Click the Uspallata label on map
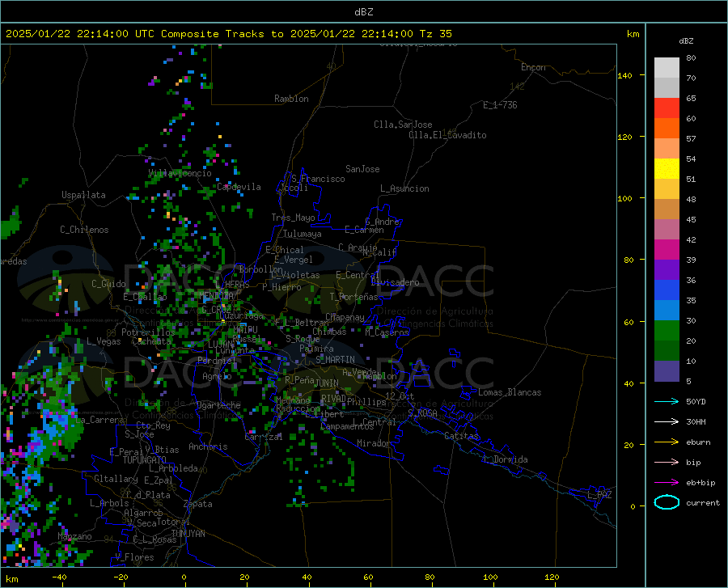 tap(83, 195)
